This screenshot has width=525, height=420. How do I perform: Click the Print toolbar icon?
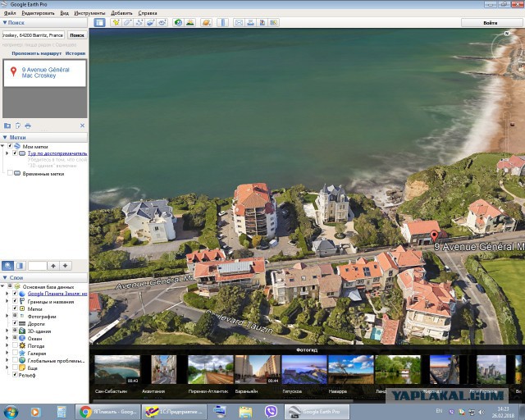click(250, 22)
